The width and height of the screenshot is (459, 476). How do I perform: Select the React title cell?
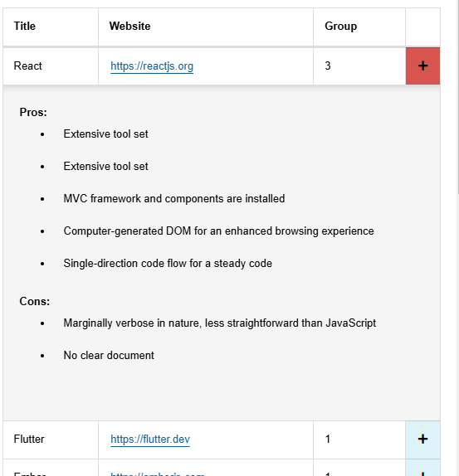(51, 66)
